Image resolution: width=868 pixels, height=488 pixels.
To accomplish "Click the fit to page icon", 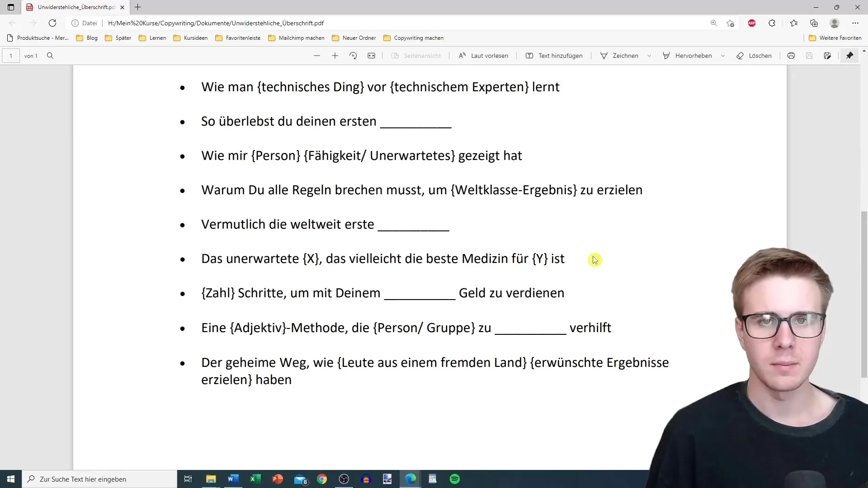I will click(x=371, y=56).
